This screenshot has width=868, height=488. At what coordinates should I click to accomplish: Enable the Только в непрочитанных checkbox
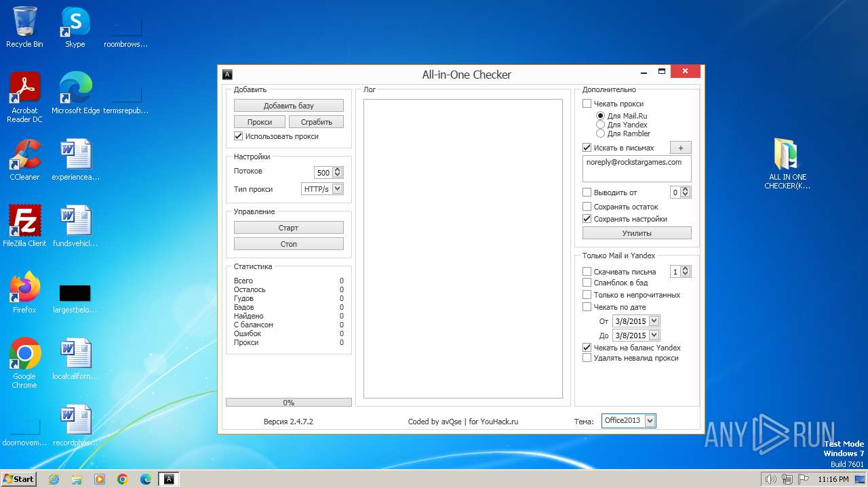click(587, 295)
